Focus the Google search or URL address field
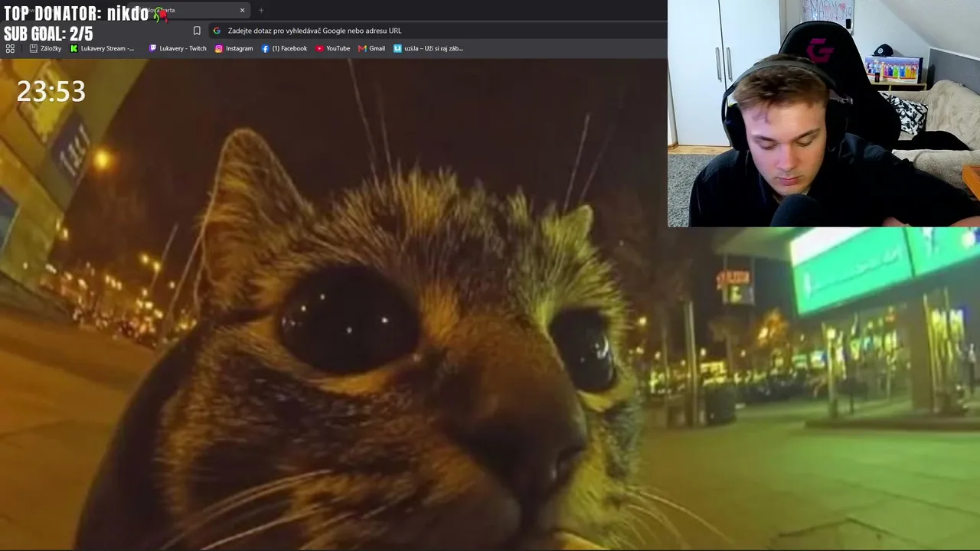Viewport: 980px width, 551px height. (438, 31)
